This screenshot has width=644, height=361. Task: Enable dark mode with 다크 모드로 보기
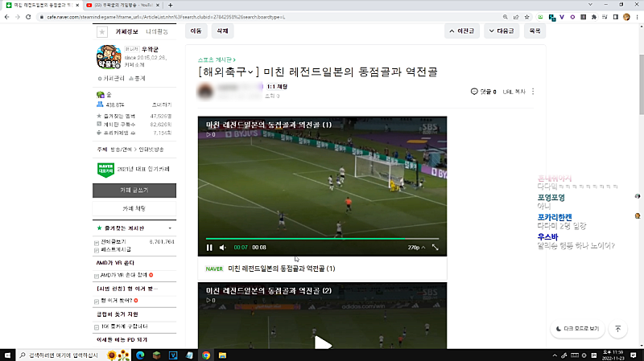tap(577, 329)
